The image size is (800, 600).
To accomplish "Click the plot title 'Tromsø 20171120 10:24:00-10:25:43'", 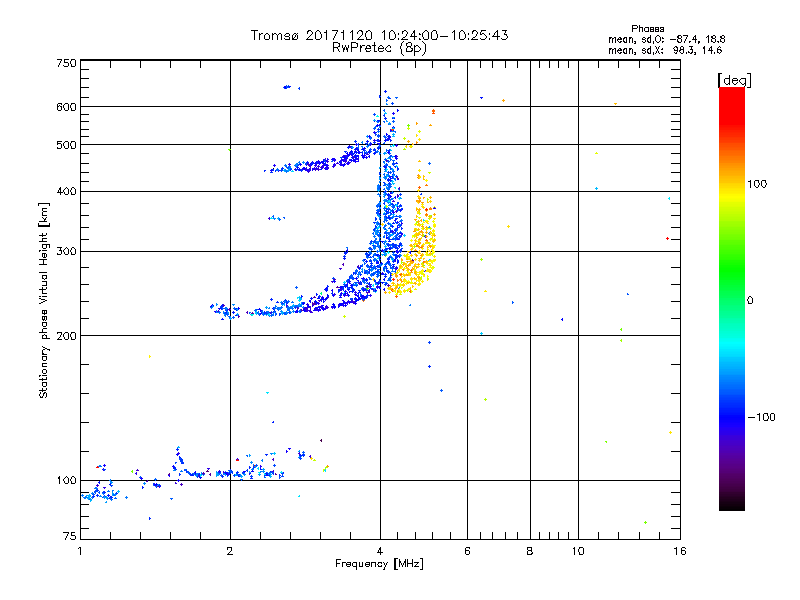I will click(379, 35).
